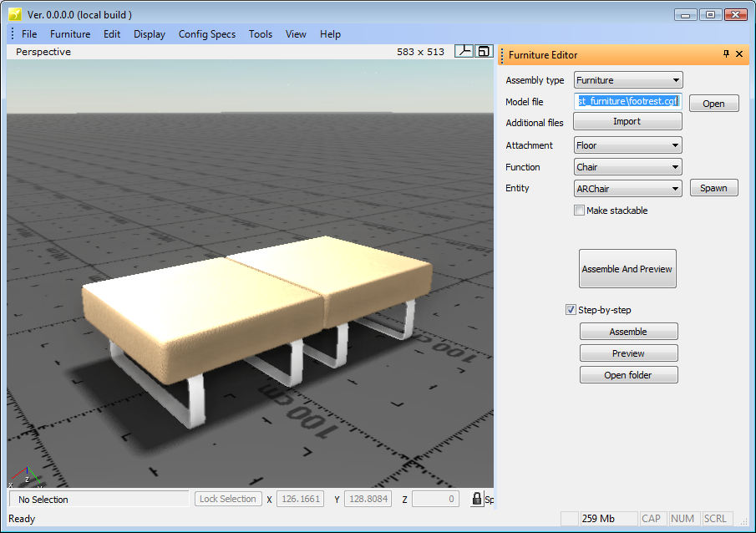Image resolution: width=756 pixels, height=533 pixels.
Task: Click the Ready status text
Action: [22, 519]
